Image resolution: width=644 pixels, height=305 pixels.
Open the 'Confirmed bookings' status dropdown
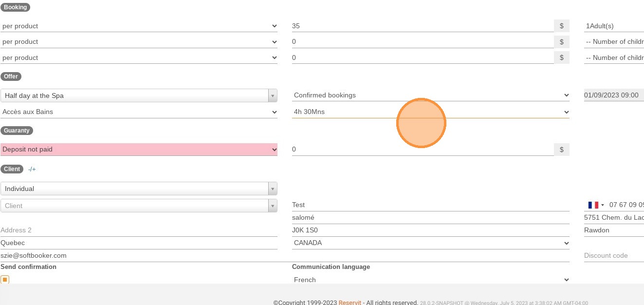pyautogui.click(x=431, y=95)
